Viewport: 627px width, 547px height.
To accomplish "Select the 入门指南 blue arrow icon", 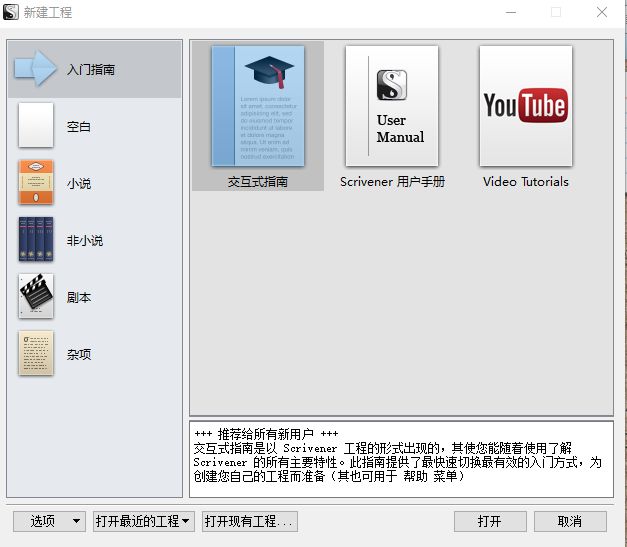I will coord(35,69).
